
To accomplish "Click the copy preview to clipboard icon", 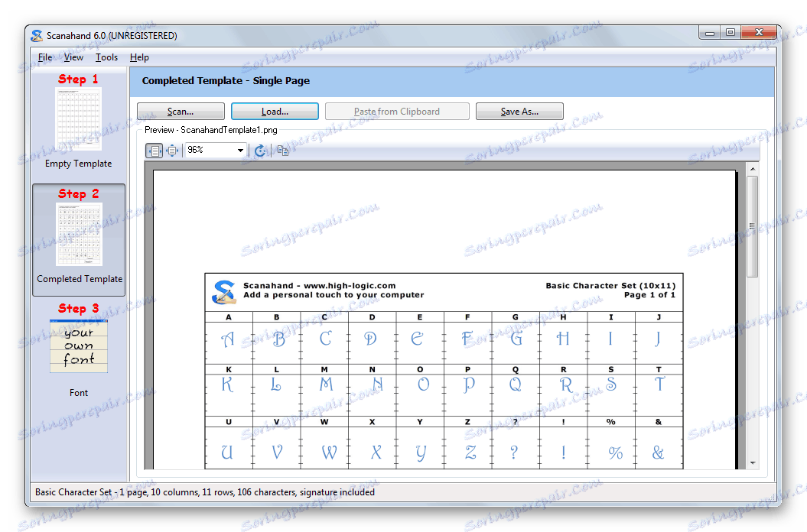I will click(282, 151).
